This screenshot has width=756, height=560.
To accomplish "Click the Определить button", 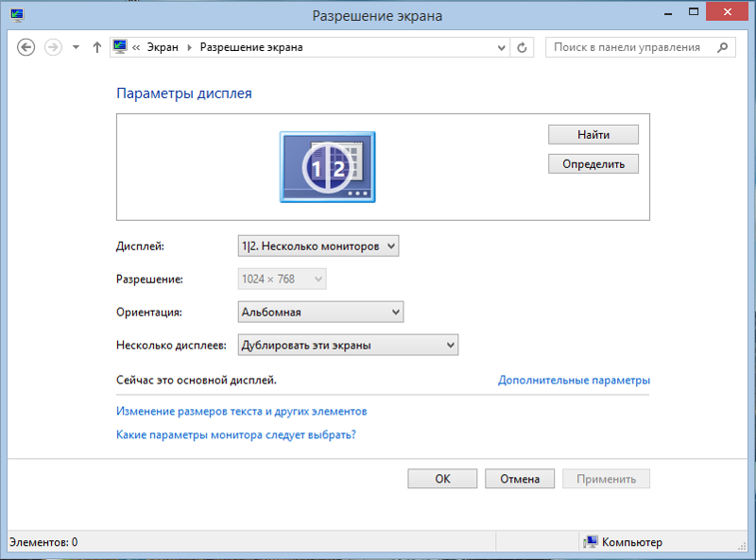I will pos(593,164).
